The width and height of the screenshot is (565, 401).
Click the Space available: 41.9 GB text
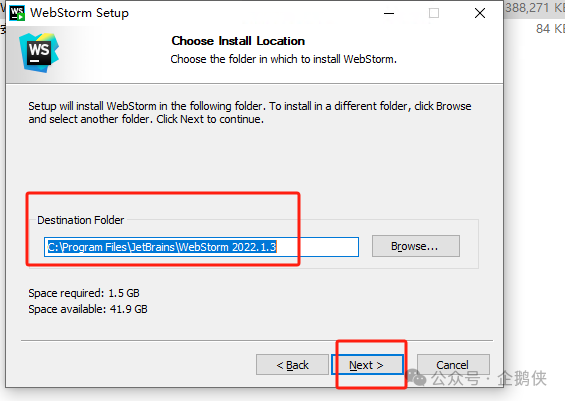[88, 309]
